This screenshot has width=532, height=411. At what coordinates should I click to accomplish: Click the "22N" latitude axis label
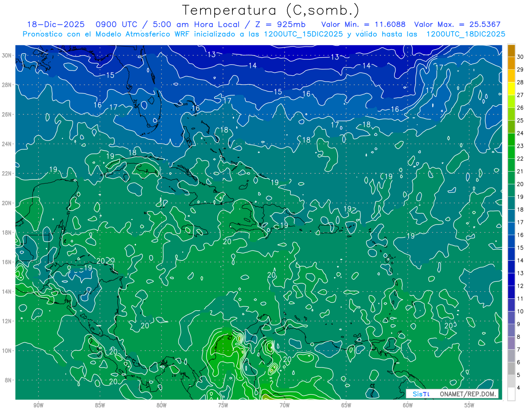7,173
